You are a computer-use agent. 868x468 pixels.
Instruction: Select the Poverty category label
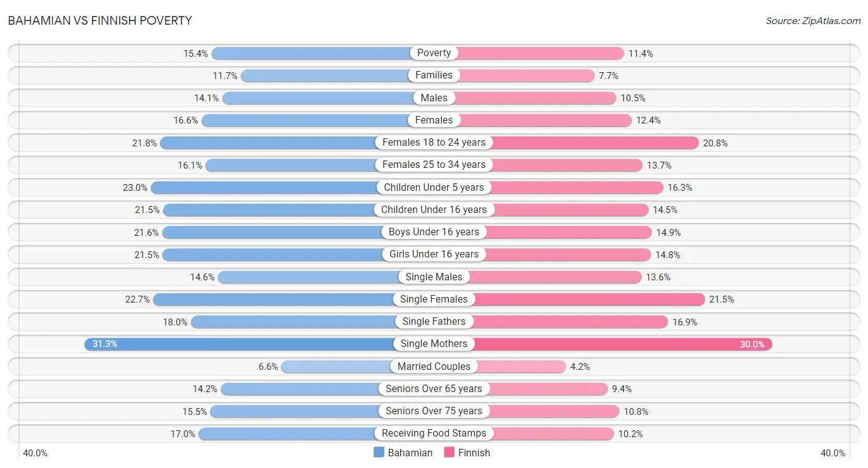[x=434, y=53]
